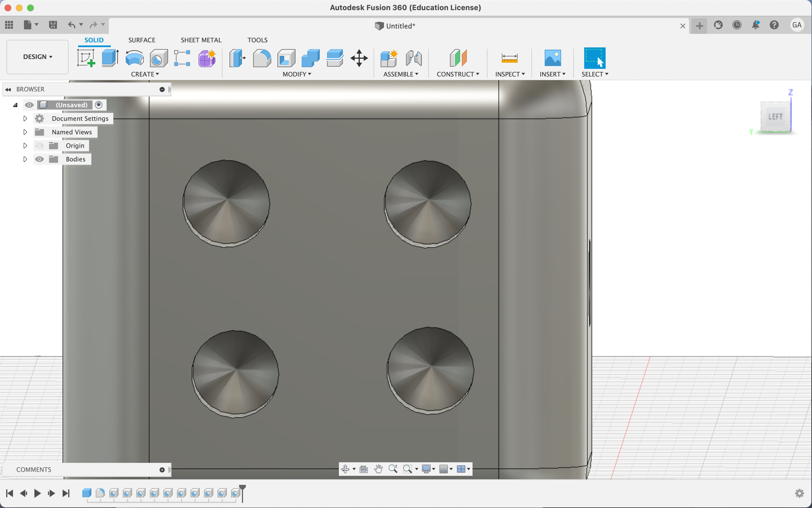Collapse the Browser panel

pos(8,89)
